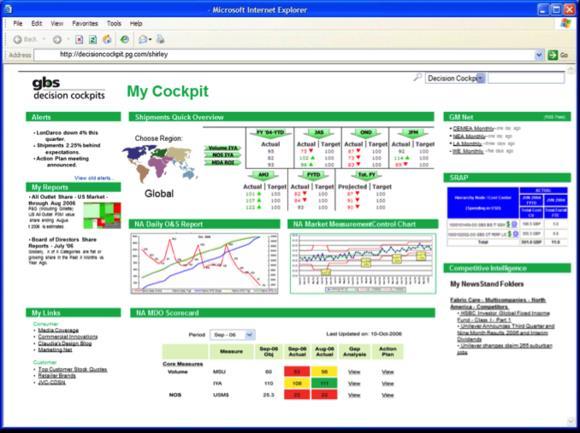The height and width of the screenshot is (433, 580).
Task: Click the search text field at the top right
Action: pyautogui.click(x=526, y=78)
